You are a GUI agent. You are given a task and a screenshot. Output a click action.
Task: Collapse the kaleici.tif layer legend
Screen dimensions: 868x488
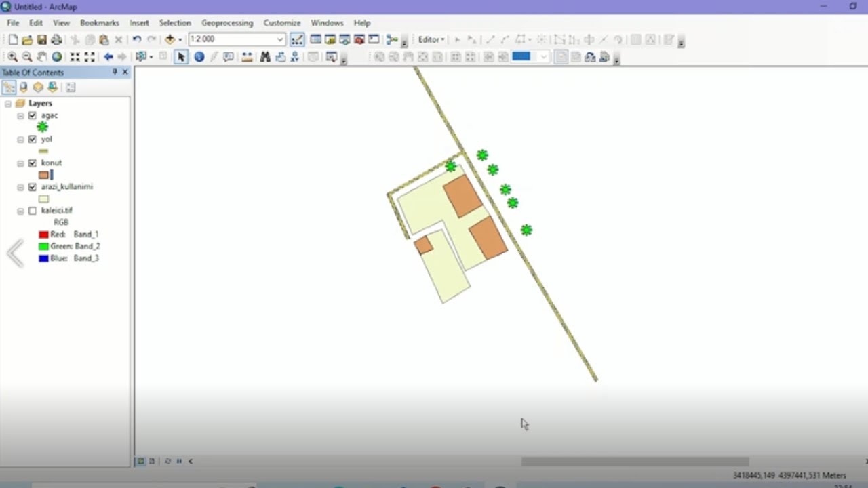20,211
